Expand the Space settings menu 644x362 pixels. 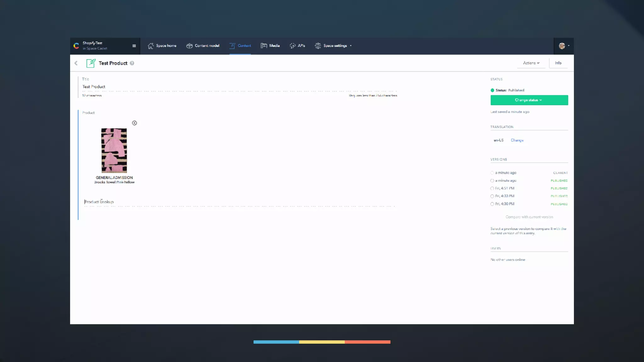tap(335, 46)
